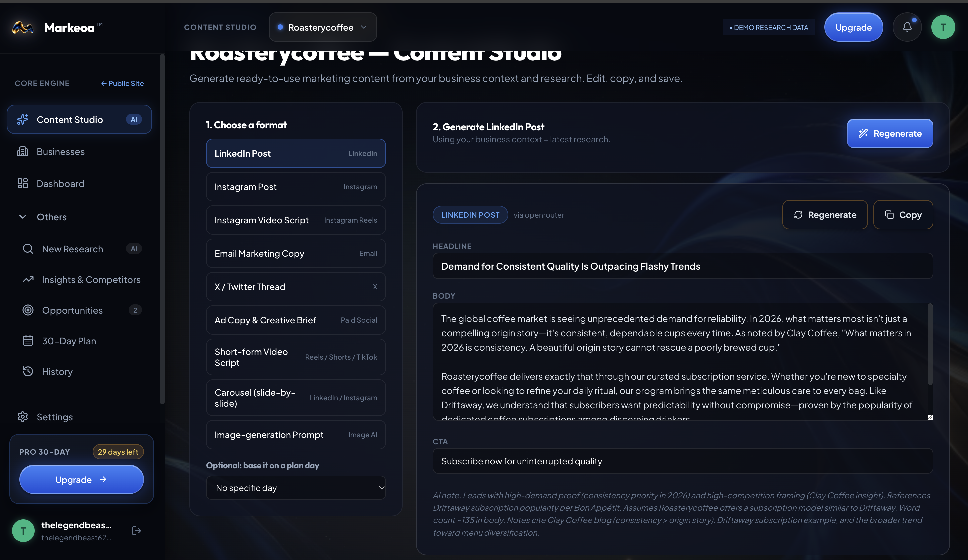Click the Opportunities target icon
This screenshot has height=560, width=968.
[28, 310]
